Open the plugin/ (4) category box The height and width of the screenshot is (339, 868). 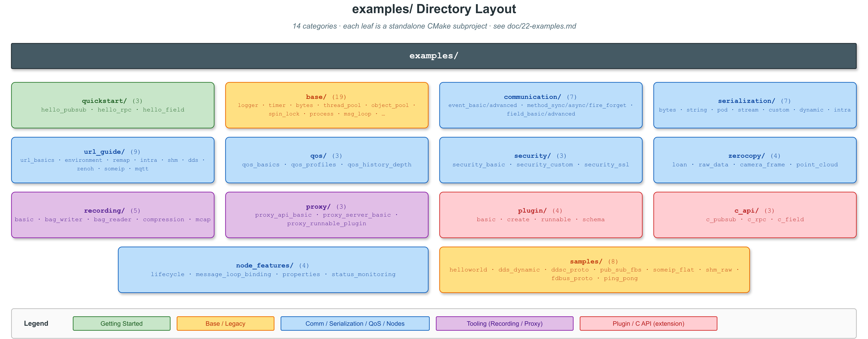[x=541, y=215]
